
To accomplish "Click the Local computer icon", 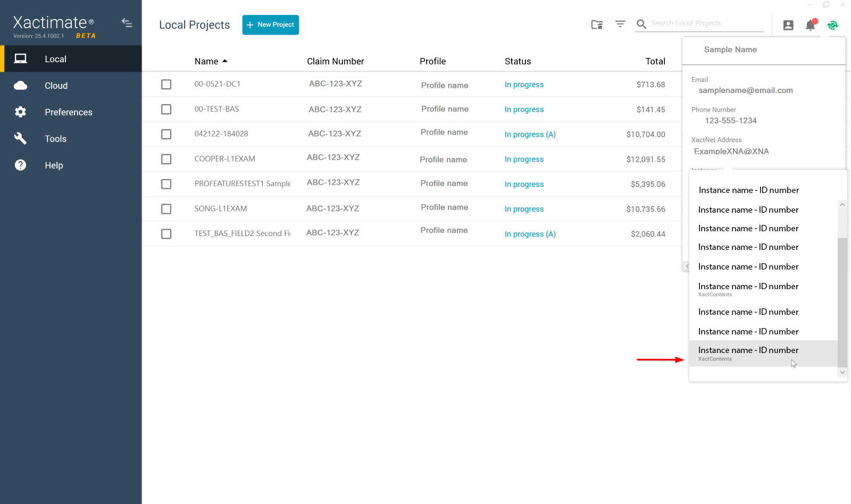I will (x=20, y=58).
